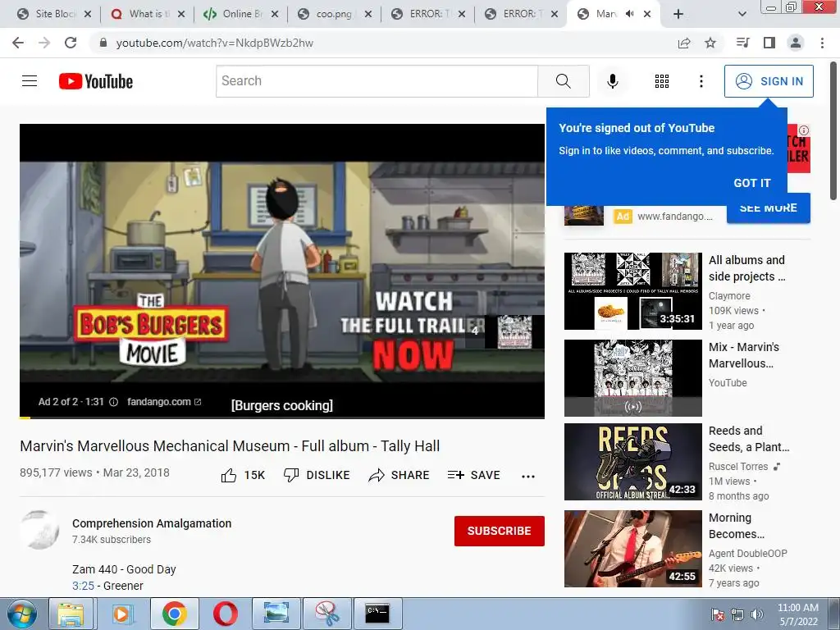The width and height of the screenshot is (840, 630).
Task: Type in the YouTube Search field
Action: (x=377, y=81)
